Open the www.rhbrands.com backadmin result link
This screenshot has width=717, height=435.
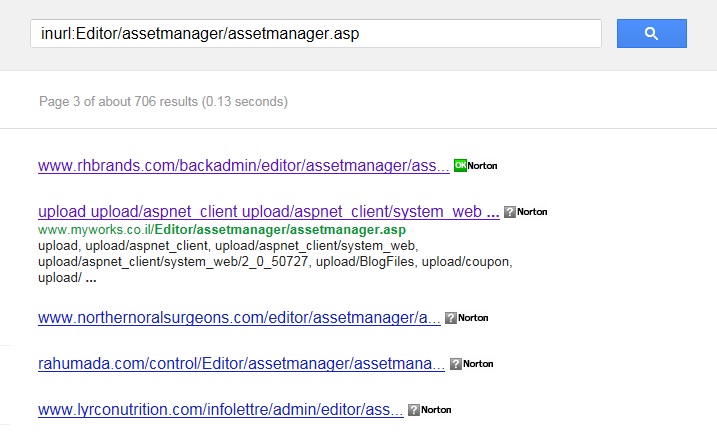244,166
